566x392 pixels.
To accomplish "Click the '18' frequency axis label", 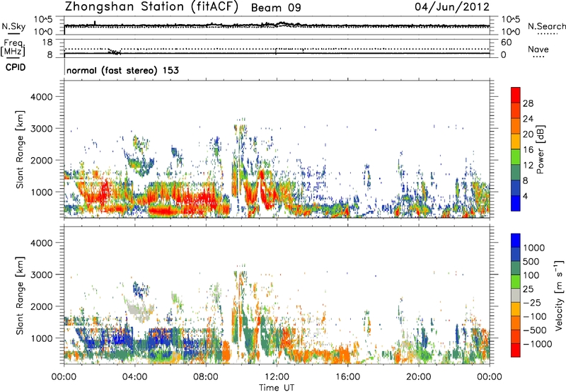I will point(47,42).
